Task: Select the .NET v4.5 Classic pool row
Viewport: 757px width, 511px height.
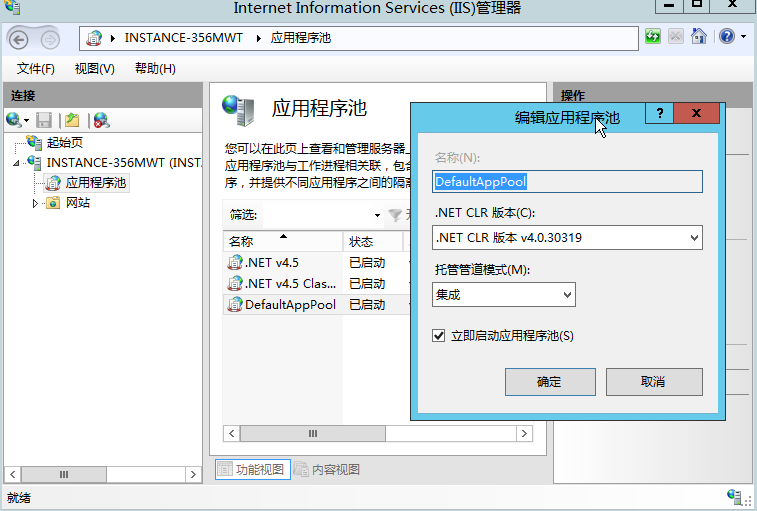Action: coord(317,284)
